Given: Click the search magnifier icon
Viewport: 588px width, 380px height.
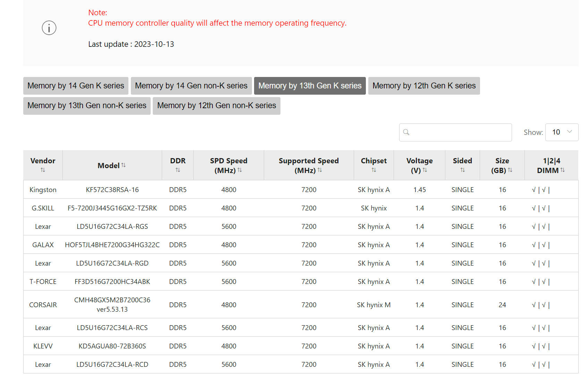Looking at the screenshot, I should [x=406, y=132].
